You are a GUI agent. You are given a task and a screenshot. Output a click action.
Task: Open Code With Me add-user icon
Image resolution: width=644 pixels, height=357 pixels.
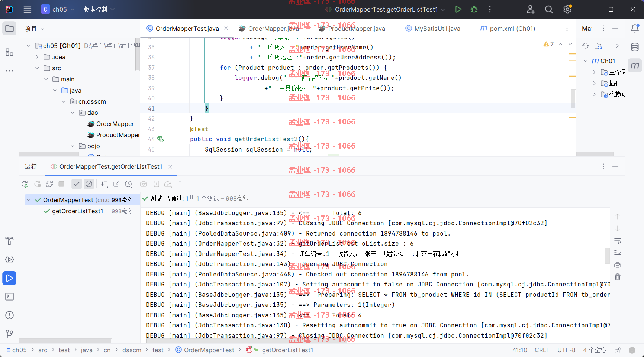531,9
